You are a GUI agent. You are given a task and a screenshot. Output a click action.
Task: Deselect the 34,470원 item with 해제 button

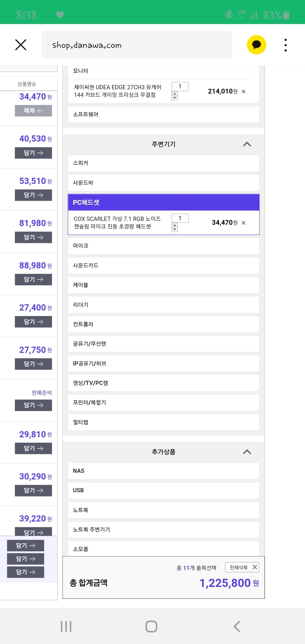33,111
